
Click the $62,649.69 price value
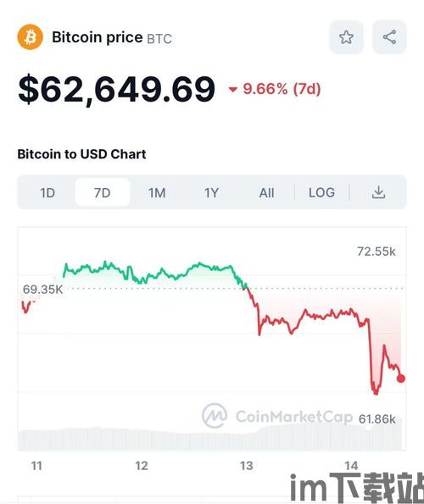[x=117, y=89]
